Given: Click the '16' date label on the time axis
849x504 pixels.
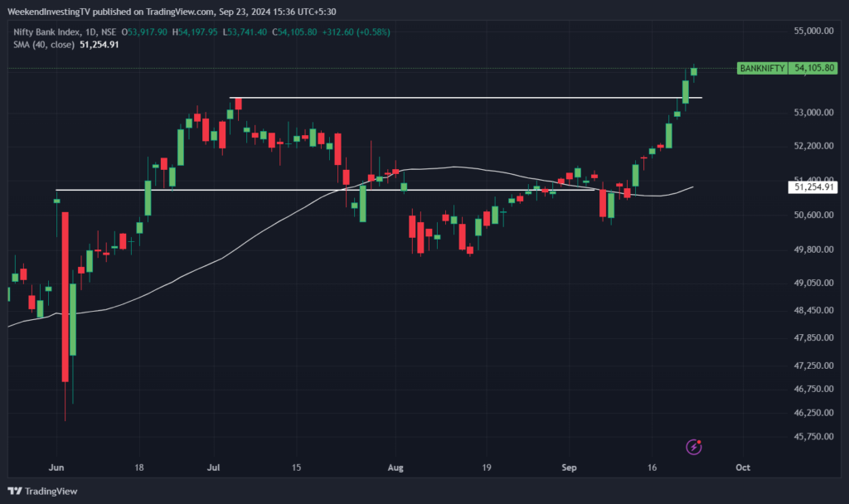Looking at the screenshot, I should (x=652, y=468).
